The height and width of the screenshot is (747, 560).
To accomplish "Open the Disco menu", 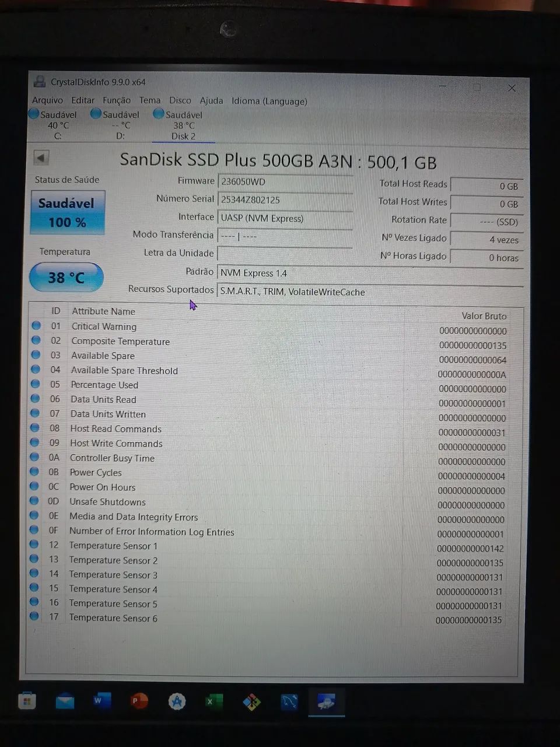I will 180,100.
